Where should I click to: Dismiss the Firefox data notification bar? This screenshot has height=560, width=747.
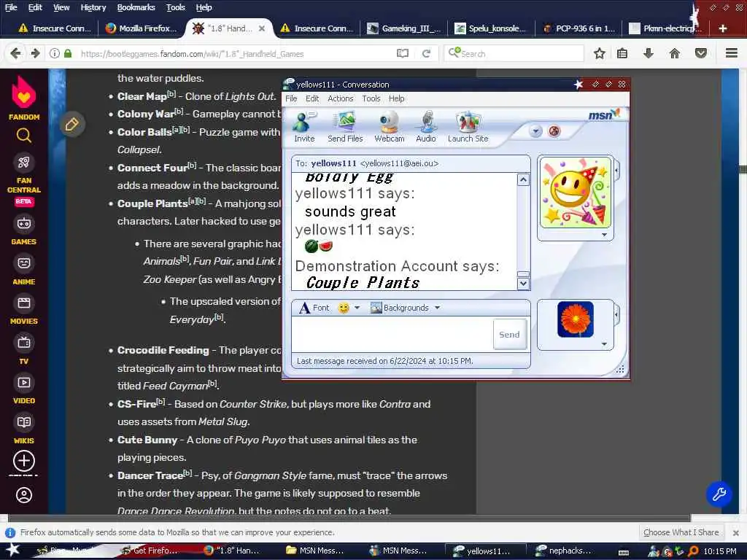(735, 532)
